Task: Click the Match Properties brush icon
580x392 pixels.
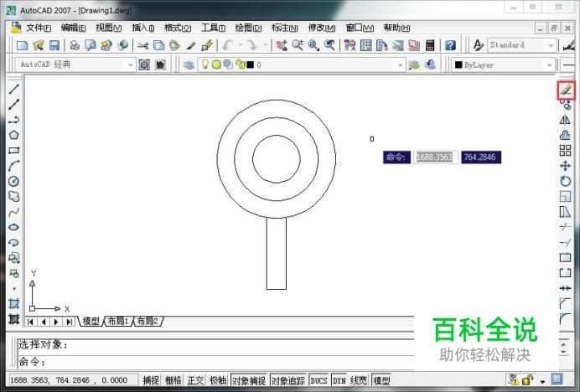Action: (191, 45)
